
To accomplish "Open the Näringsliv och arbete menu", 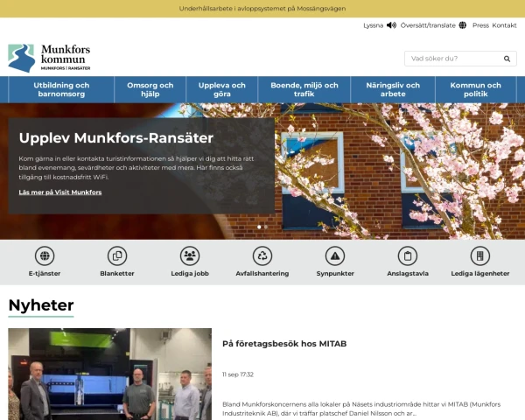I will pyautogui.click(x=388, y=89).
